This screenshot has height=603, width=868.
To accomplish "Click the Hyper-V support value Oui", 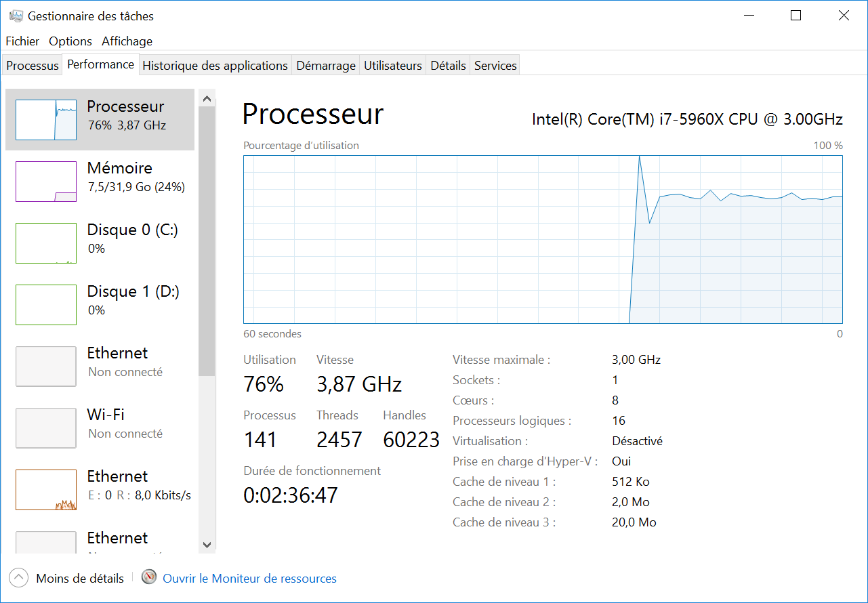I will (x=621, y=461).
